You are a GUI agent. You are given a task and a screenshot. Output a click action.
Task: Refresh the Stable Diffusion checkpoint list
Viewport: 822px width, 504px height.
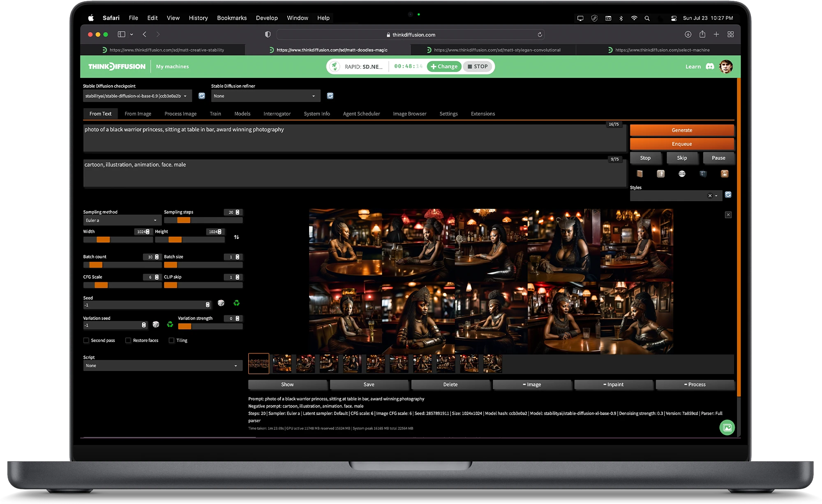coord(202,96)
